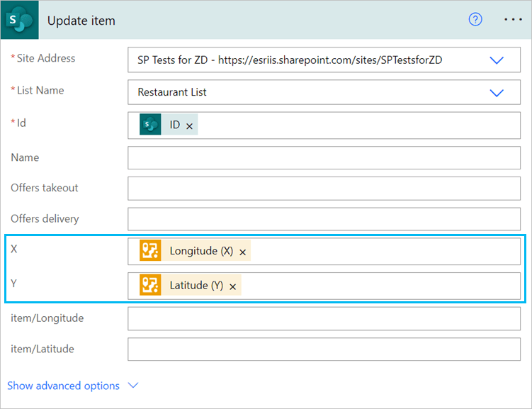The width and height of the screenshot is (532, 409).
Task: Open the help question mark icon
Action: pos(475,20)
